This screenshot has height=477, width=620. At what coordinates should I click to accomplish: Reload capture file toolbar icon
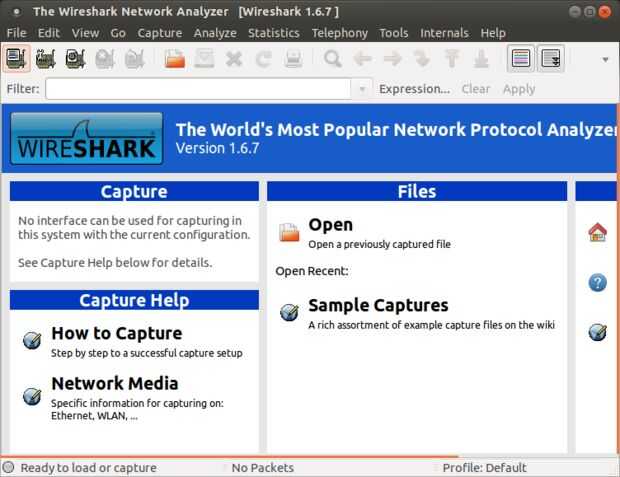pos(263,59)
